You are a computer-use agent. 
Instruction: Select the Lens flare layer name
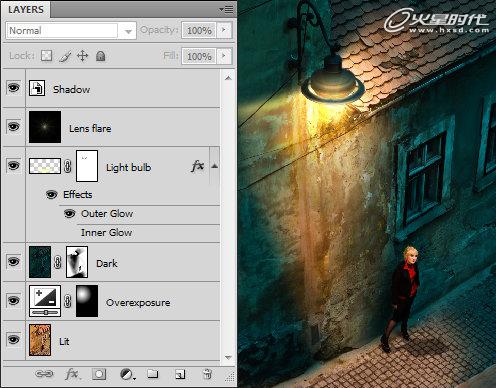tap(90, 128)
